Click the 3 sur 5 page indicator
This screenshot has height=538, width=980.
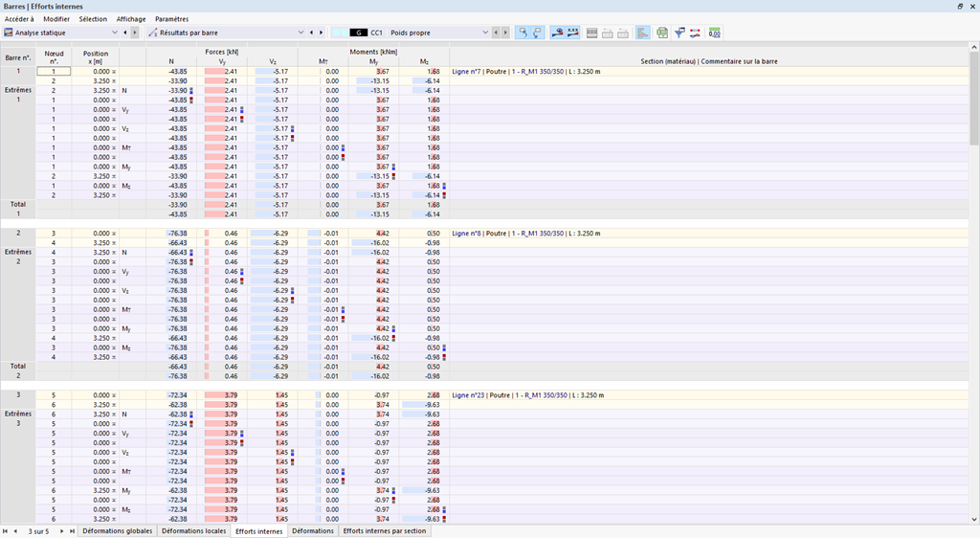[x=38, y=531]
